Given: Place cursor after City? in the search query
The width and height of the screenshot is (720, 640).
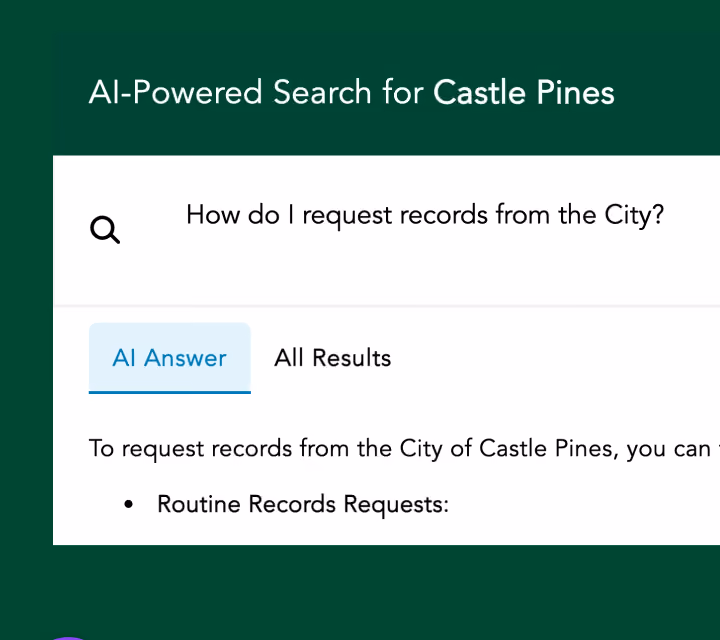Looking at the screenshot, I should pyautogui.click(x=665, y=215).
